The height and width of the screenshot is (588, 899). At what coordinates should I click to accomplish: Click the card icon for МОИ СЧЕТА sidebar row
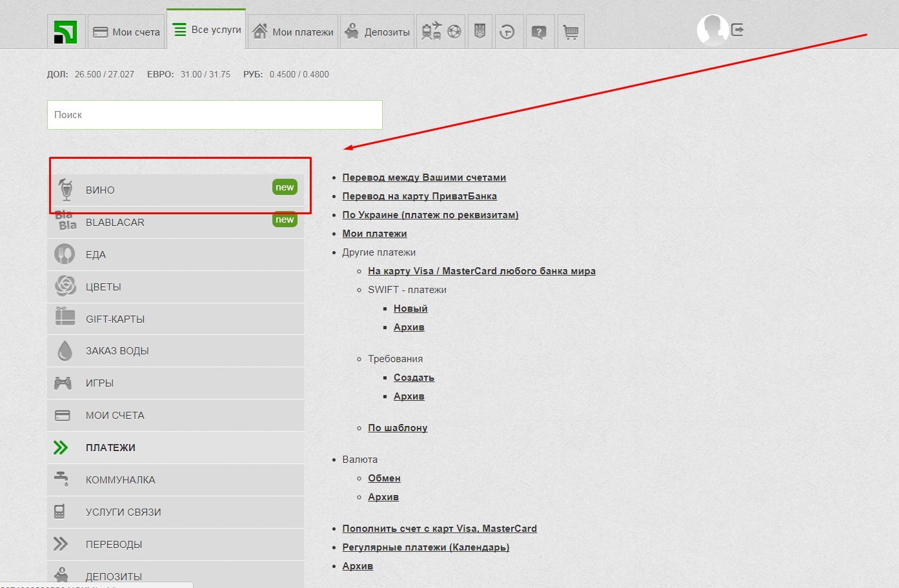(63, 415)
